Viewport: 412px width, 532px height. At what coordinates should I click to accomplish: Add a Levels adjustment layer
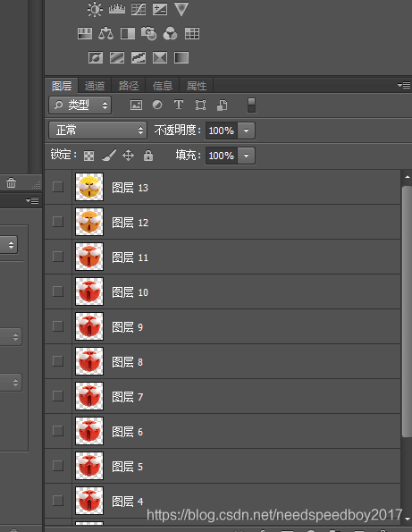point(117,9)
